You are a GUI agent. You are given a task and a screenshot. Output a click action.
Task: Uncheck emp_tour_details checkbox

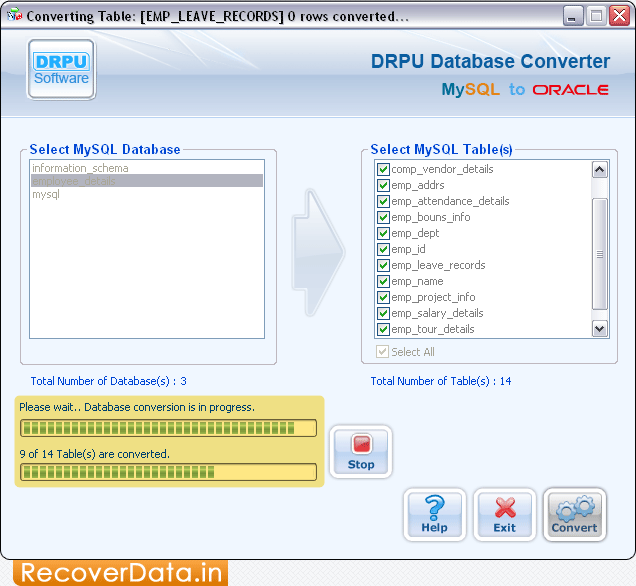(383, 329)
